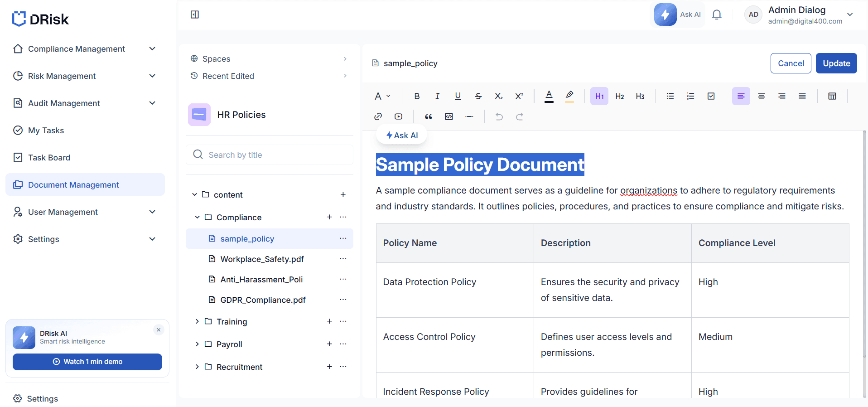
Task: Insert a video embed
Action: coord(399,116)
